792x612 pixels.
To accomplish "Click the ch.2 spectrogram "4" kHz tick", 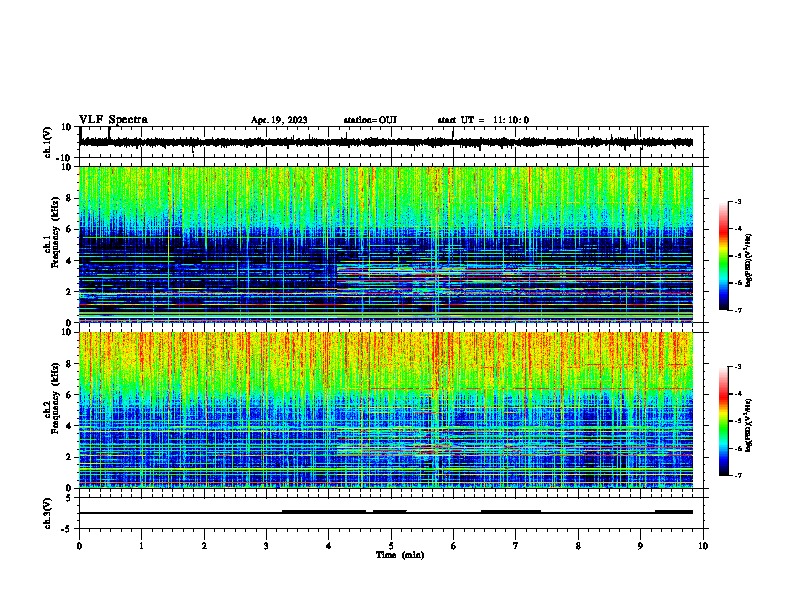I will pos(69,426).
